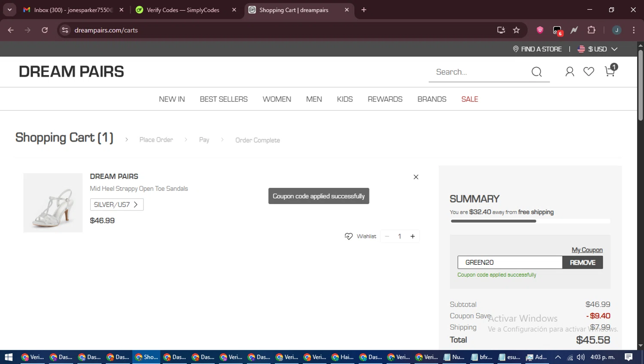This screenshot has height=364, width=644.
Task: Switch to Verify Codes SimplyCodes tab
Action: [x=183, y=10]
